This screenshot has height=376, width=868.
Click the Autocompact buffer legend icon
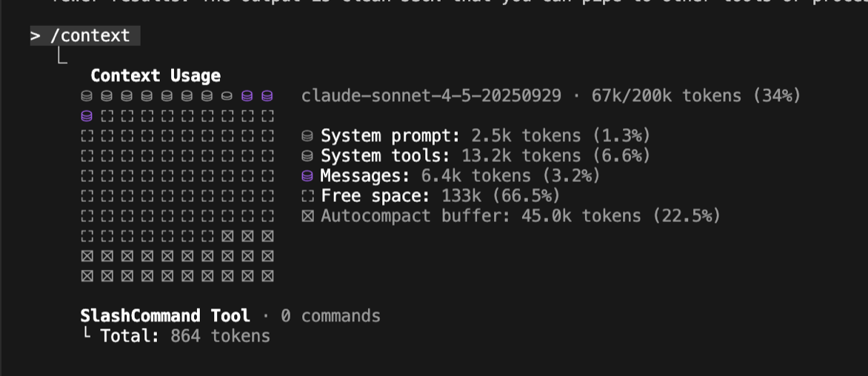pyautogui.click(x=307, y=216)
